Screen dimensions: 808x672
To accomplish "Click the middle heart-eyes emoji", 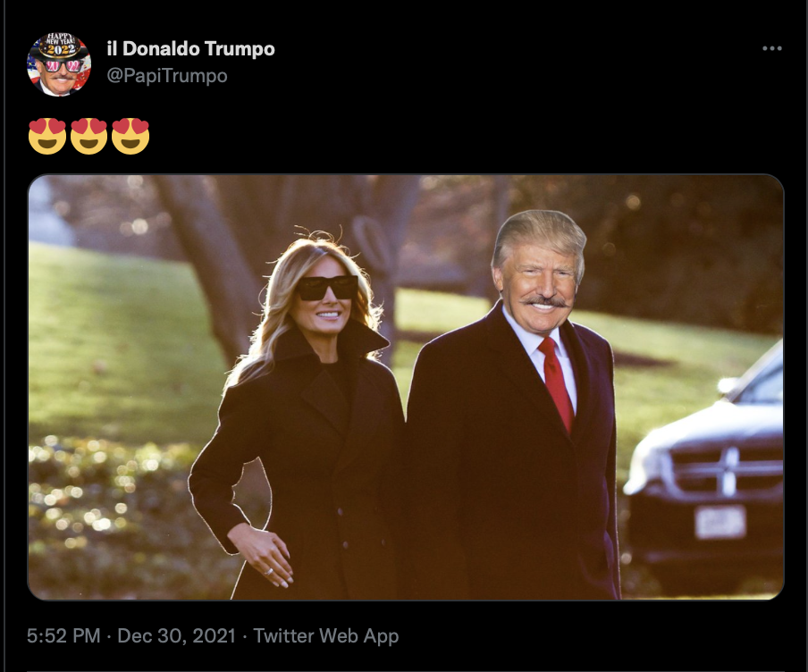I will 88,136.
